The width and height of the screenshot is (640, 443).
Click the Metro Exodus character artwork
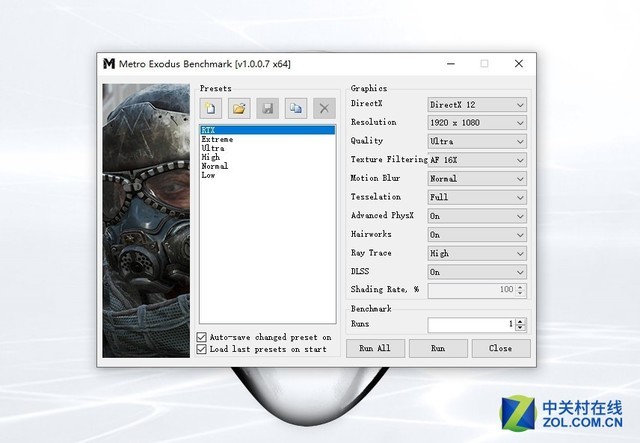tap(146, 220)
